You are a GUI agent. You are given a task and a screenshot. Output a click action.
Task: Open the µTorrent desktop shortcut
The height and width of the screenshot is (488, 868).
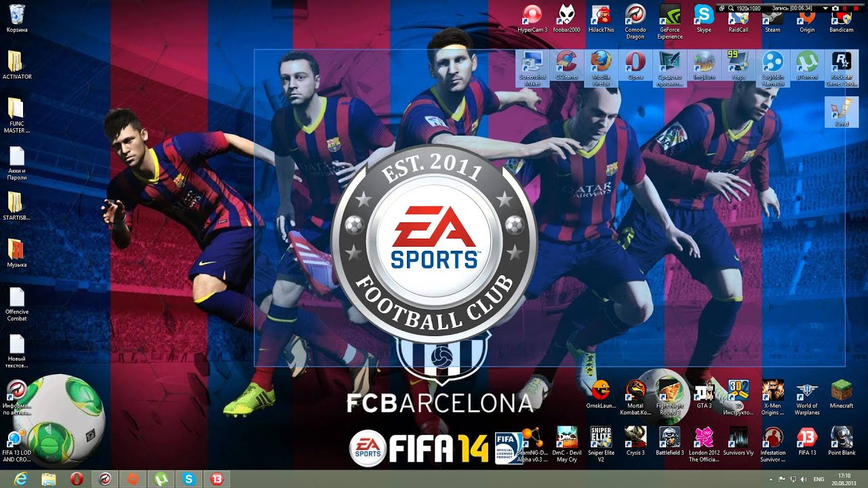point(807,66)
